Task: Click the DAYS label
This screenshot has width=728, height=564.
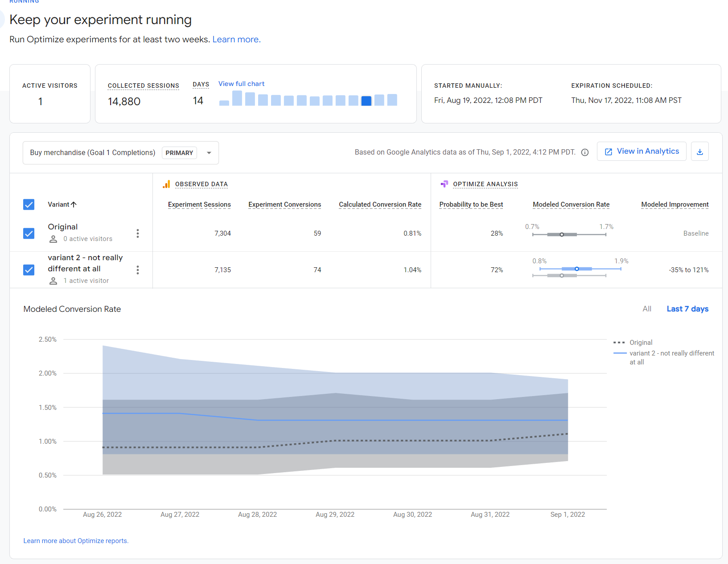Action: point(201,84)
